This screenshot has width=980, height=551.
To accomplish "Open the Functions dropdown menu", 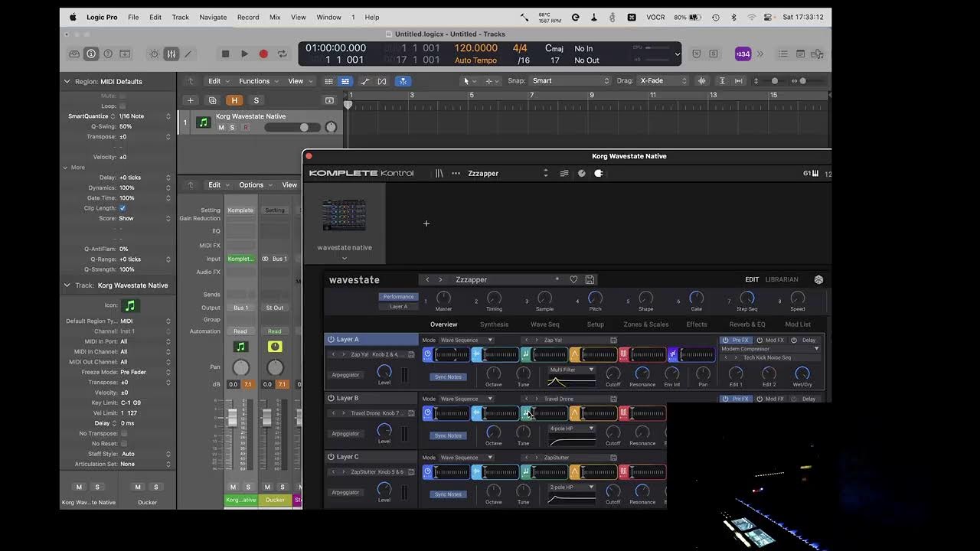I will [258, 81].
